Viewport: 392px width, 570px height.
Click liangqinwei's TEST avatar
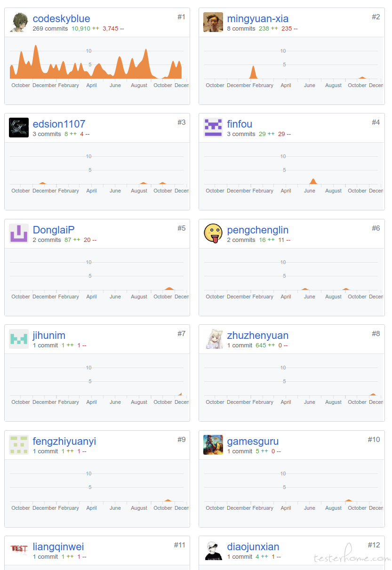[x=19, y=550]
